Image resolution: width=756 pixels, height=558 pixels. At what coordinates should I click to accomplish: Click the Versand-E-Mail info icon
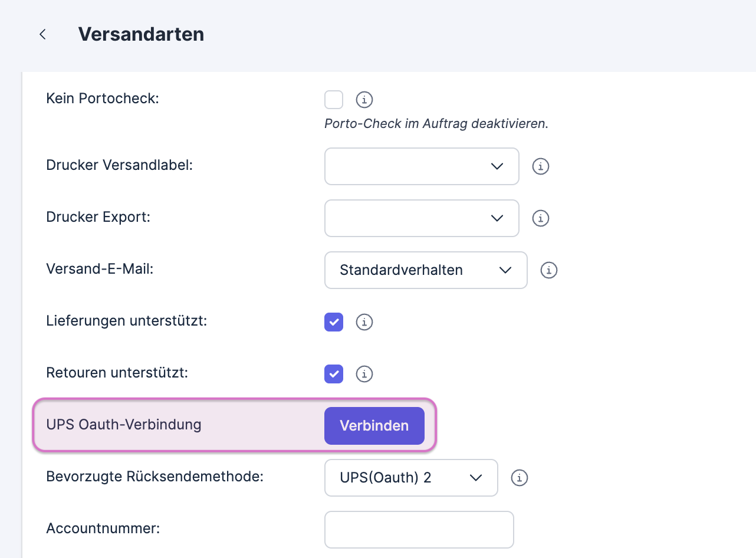click(x=548, y=270)
